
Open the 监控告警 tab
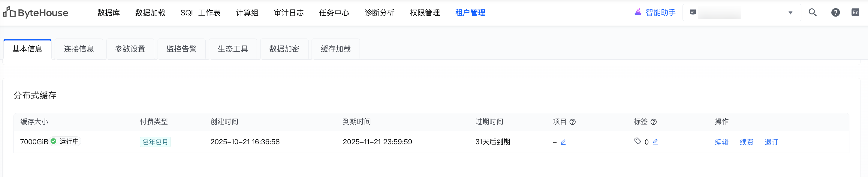182,49
